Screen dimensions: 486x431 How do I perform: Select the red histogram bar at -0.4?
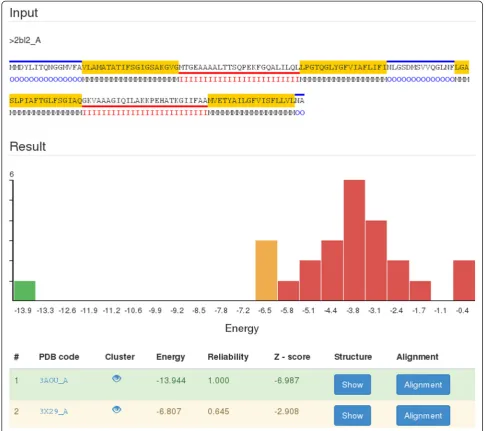(x=464, y=280)
